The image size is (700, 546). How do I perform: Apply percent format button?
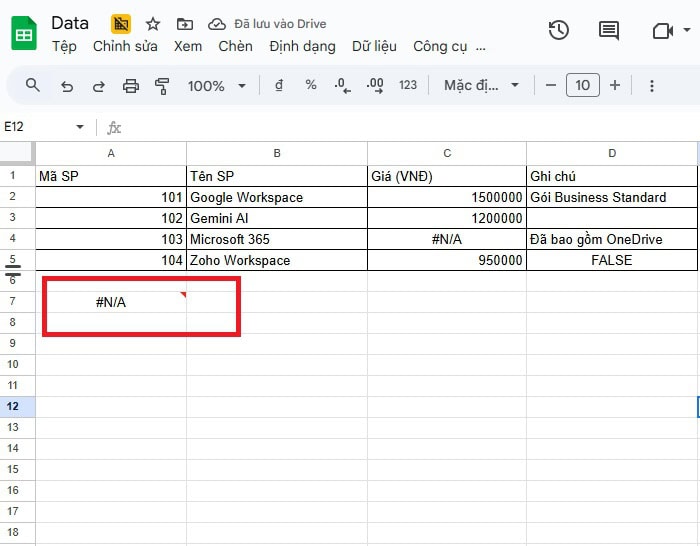coord(311,86)
